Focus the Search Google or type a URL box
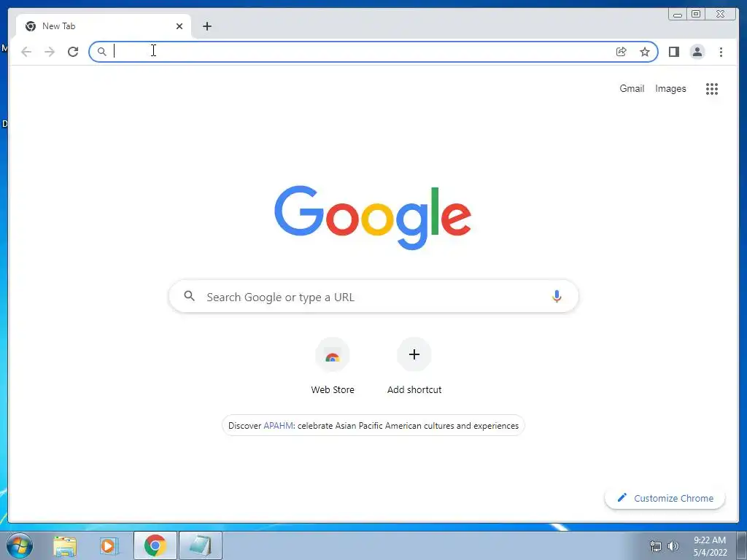 point(373,296)
